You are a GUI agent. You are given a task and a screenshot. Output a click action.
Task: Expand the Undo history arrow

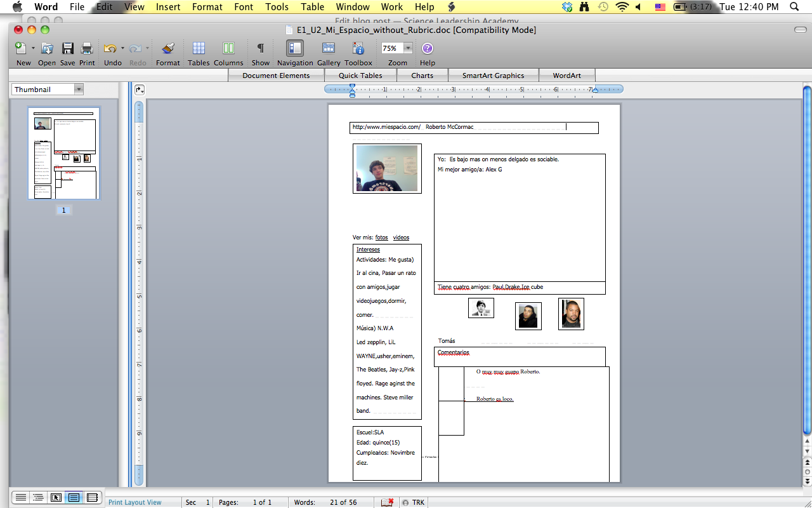(x=122, y=48)
